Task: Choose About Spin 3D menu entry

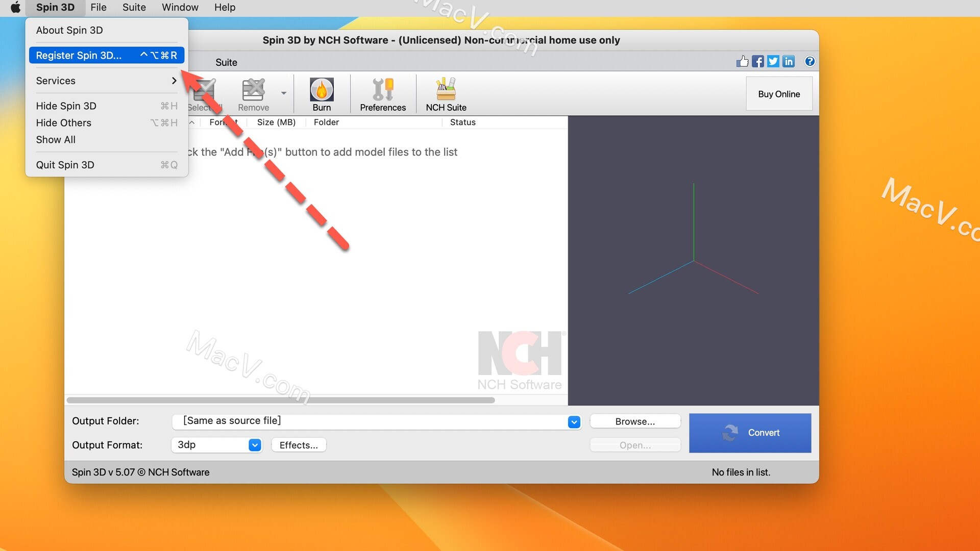Action: 107,30
